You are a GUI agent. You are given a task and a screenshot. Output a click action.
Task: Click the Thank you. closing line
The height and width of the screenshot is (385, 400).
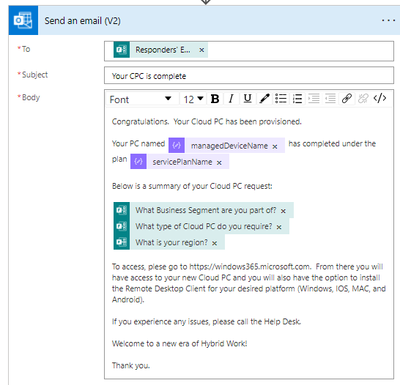tap(131, 366)
